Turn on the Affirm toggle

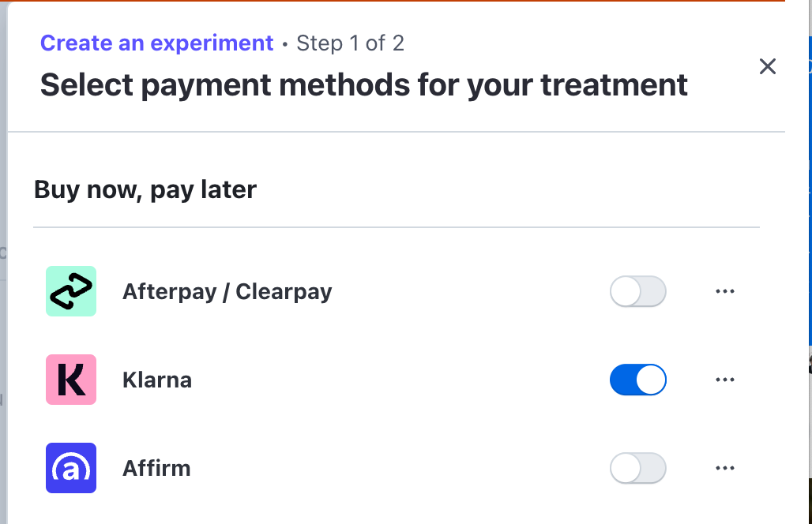pos(637,468)
